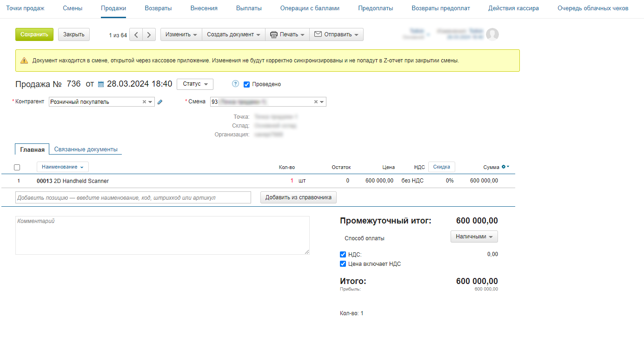Click the price 600 000,00 cell
Screen dimensions: 644x345
pos(379,181)
